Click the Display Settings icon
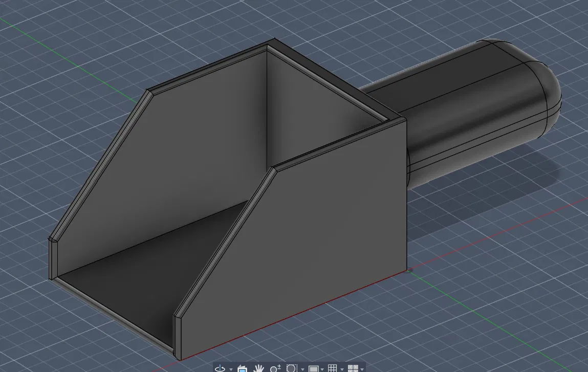The image size is (588, 372). pyautogui.click(x=314, y=368)
